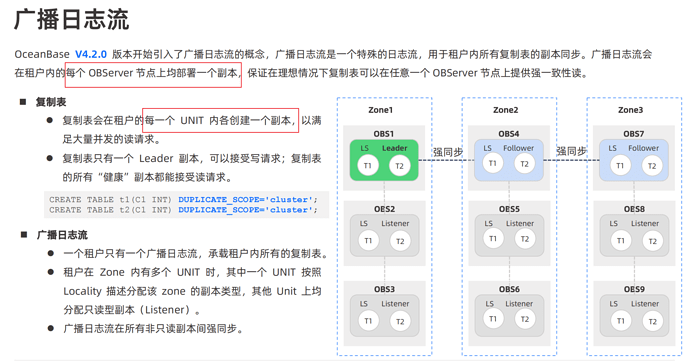
Task: Click the T2 circle under OBS6
Action: (525, 319)
